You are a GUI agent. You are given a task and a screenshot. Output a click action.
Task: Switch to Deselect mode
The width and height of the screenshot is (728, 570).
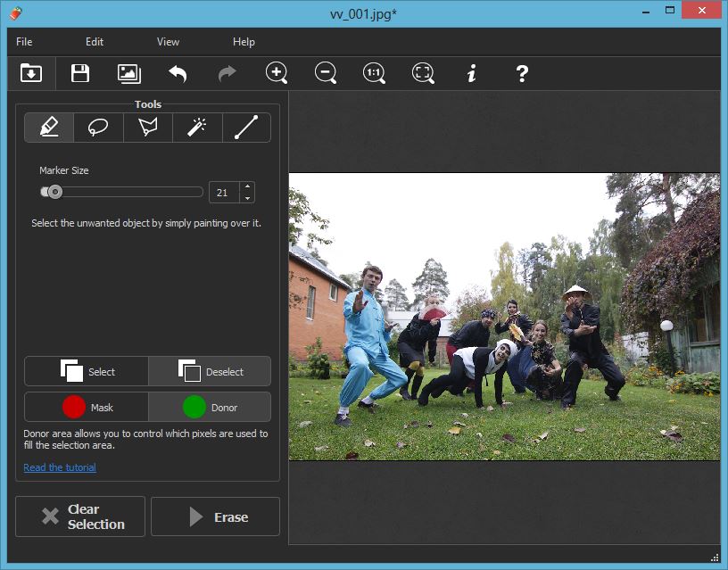coord(210,371)
